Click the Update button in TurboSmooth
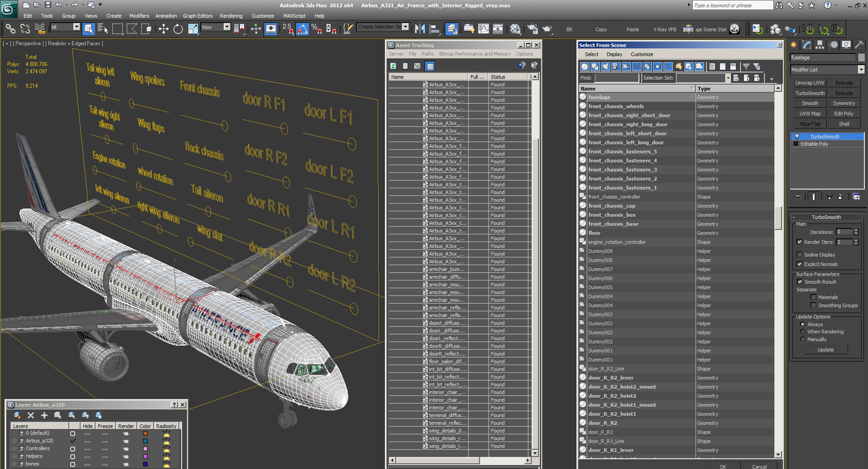The image size is (868, 469). click(x=825, y=349)
